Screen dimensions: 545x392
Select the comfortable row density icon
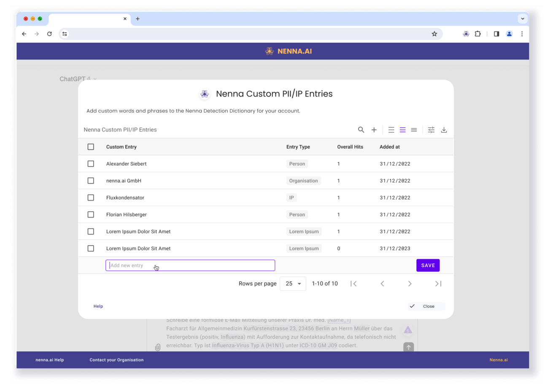pyautogui.click(x=391, y=130)
